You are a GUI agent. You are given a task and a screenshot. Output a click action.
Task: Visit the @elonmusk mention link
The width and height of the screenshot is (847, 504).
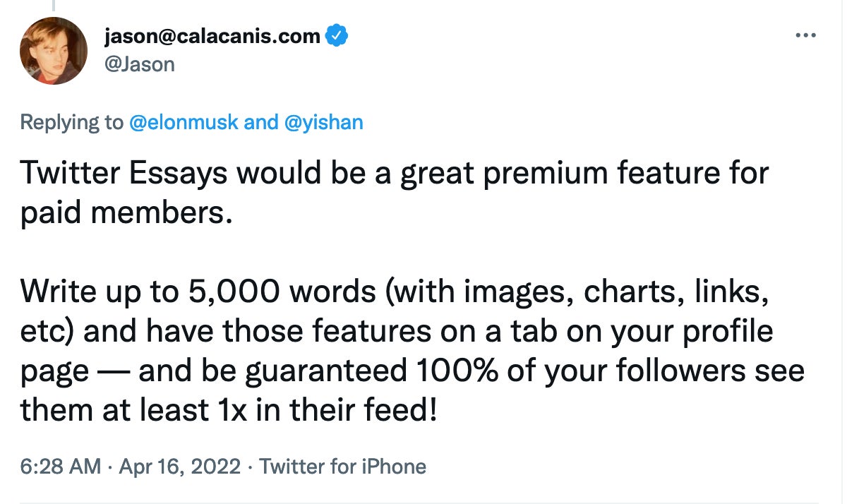[184, 122]
